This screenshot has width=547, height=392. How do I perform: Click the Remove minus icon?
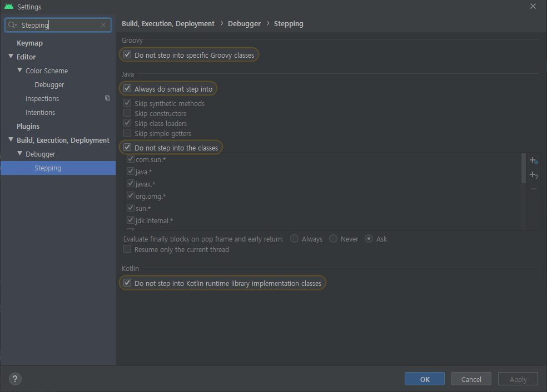(x=534, y=189)
